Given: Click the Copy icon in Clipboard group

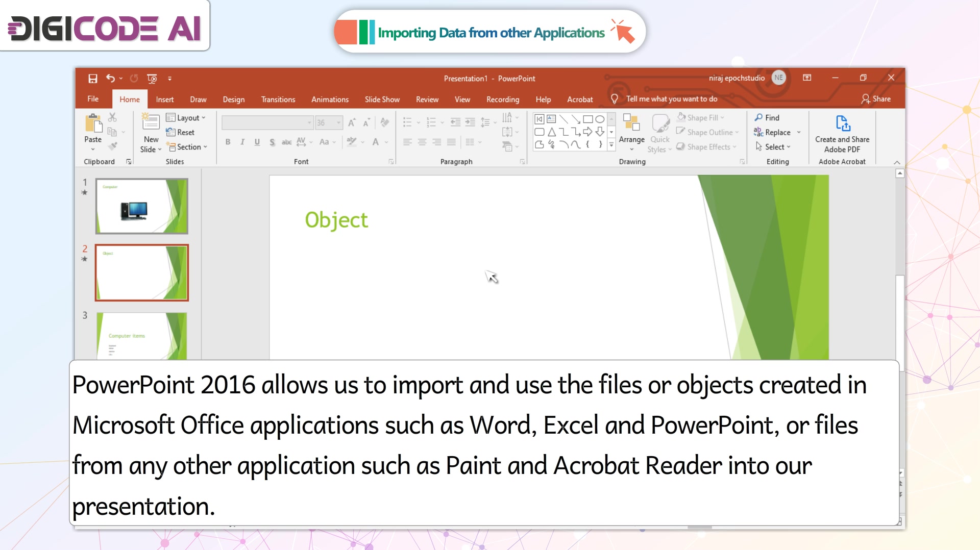Looking at the screenshot, I should [x=112, y=132].
